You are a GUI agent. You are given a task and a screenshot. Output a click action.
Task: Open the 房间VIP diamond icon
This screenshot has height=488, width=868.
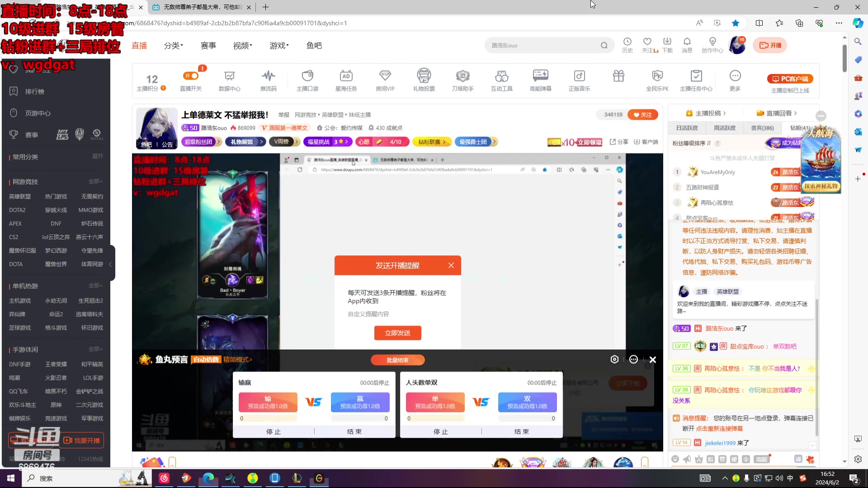click(385, 80)
